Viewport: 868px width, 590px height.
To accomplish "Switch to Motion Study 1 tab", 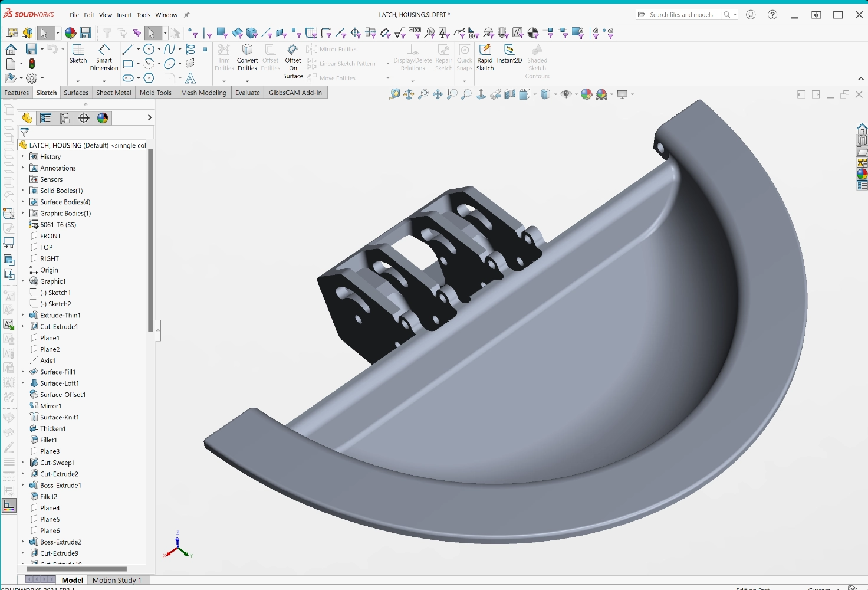I will (x=117, y=580).
